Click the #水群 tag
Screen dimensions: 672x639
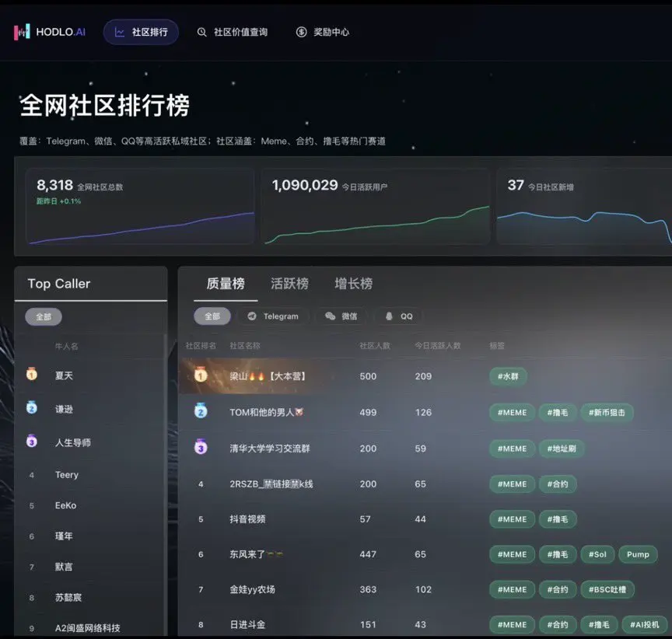(x=509, y=376)
